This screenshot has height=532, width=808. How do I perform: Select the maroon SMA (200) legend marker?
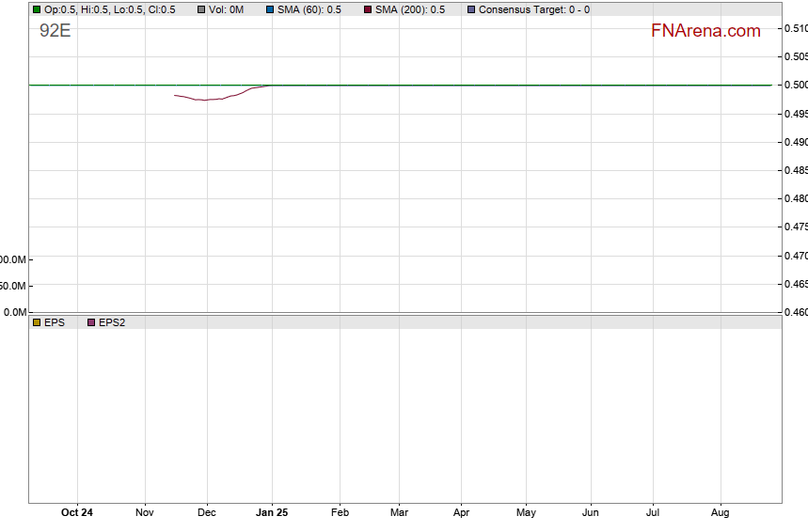coord(368,9)
